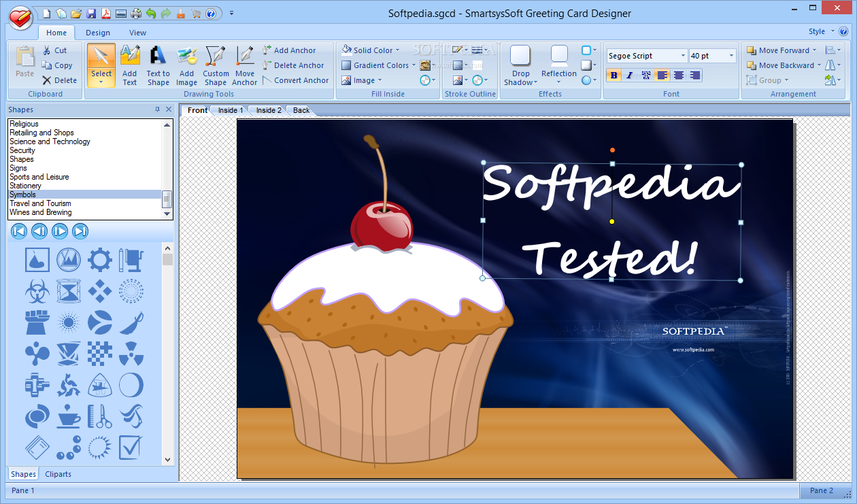Save the card with floppy disk icon
The height and width of the screenshot is (504, 857).
point(91,13)
